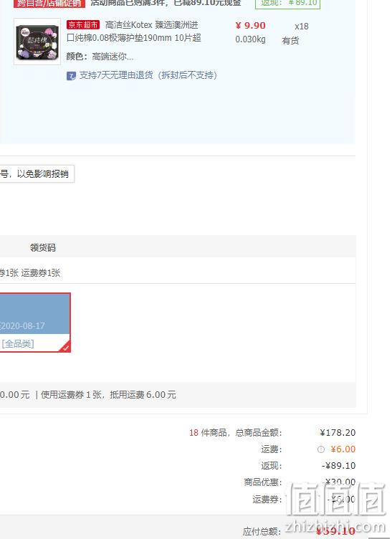392x539 pixels.
Task: Click the orange ¥6.00 freight amount
Action: 343,449
